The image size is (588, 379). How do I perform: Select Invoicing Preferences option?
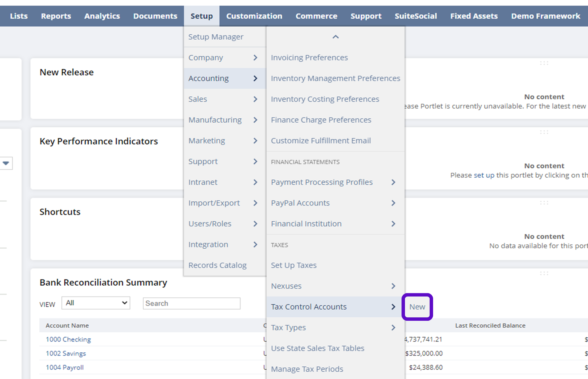[x=309, y=58]
